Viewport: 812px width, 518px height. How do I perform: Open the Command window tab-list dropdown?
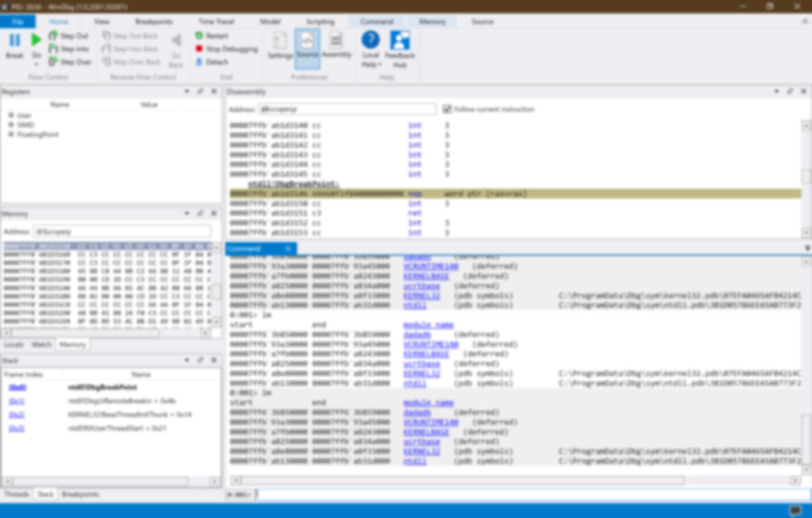pyautogui.click(x=808, y=249)
